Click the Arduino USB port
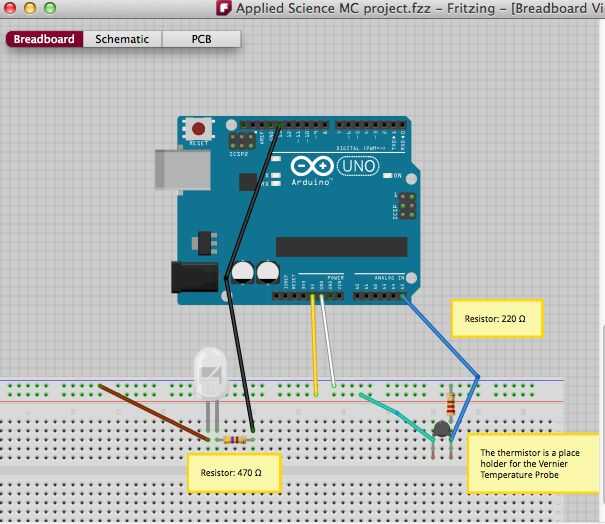605x524 pixels. 183,170
